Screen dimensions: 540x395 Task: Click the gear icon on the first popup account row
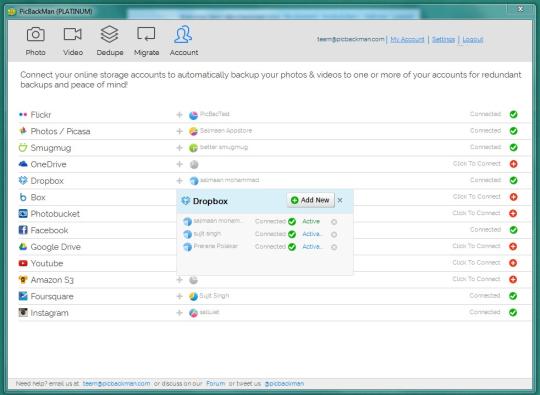[x=334, y=222]
